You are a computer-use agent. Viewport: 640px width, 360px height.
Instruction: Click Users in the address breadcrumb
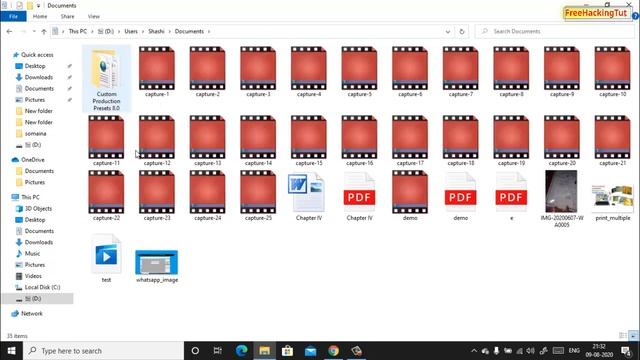point(131,31)
